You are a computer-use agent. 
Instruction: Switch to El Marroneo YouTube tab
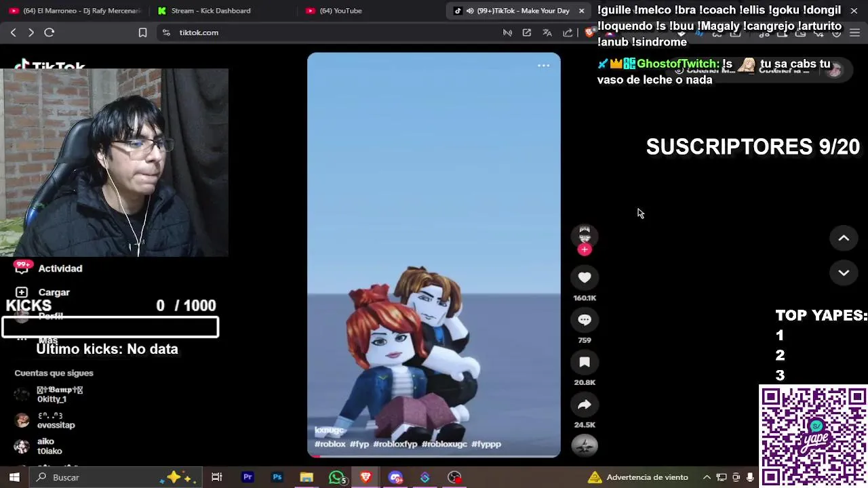[x=75, y=11]
